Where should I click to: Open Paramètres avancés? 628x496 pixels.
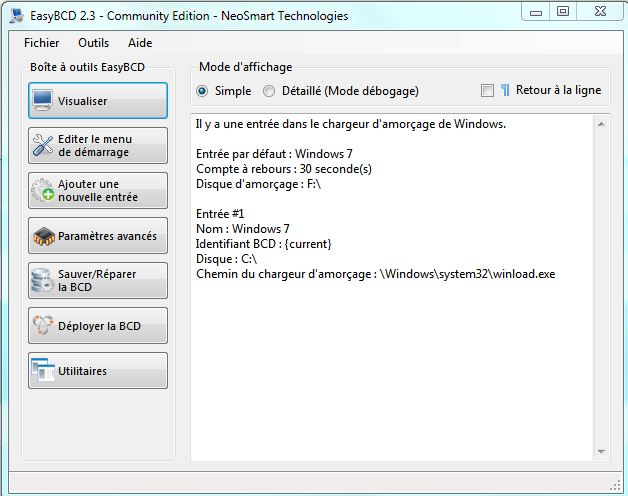pyautogui.click(x=98, y=236)
